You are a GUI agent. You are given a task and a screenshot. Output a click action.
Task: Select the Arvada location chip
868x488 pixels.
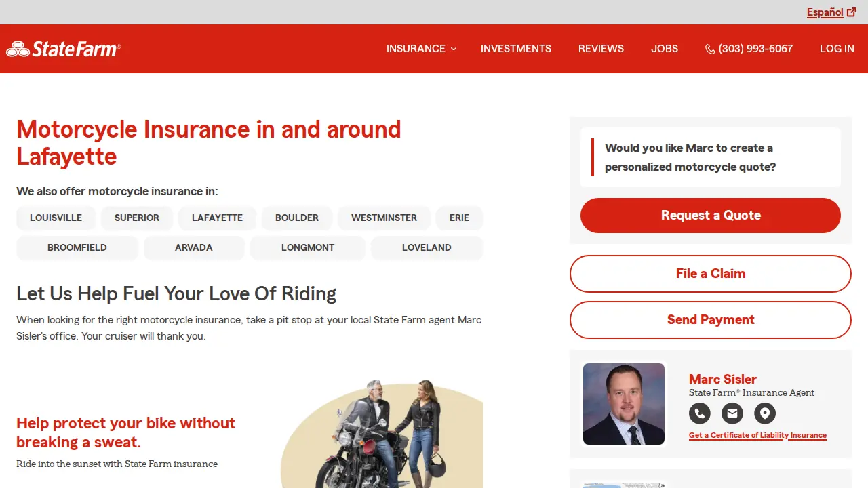pyautogui.click(x=194, y=247)
